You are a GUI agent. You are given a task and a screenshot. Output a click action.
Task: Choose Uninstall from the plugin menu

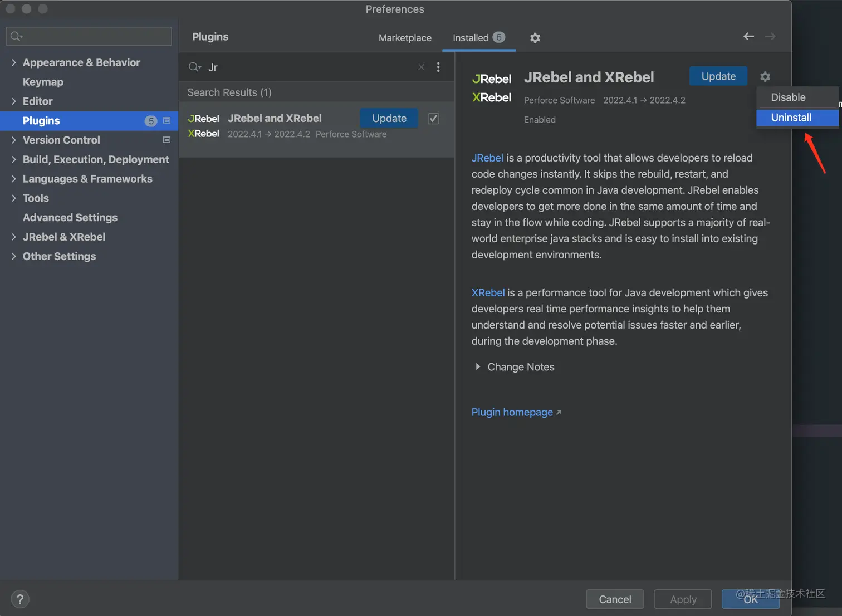tap(791, 118)
